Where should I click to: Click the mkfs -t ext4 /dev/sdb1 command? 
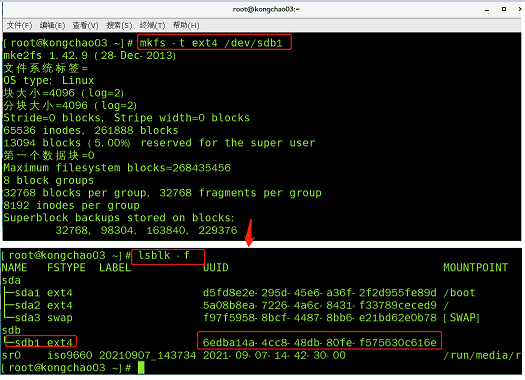pos(211,43)
